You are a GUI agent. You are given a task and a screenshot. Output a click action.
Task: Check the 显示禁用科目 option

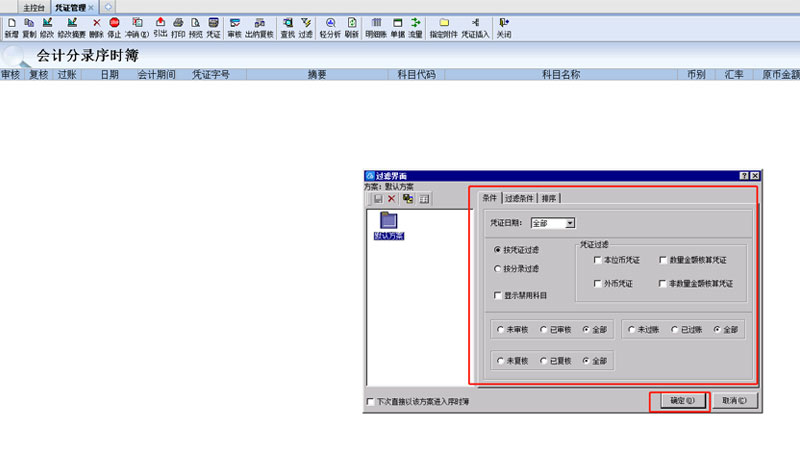(499, 296)
